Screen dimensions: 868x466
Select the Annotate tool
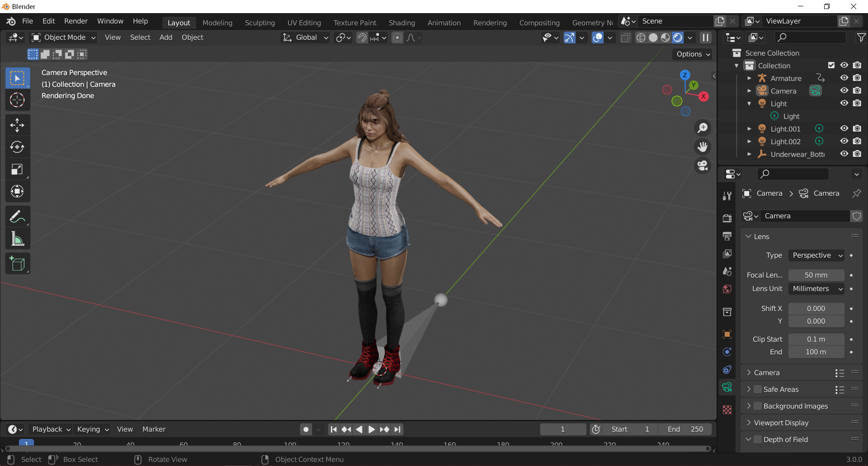pyautogui.click(x=18, y=217)
